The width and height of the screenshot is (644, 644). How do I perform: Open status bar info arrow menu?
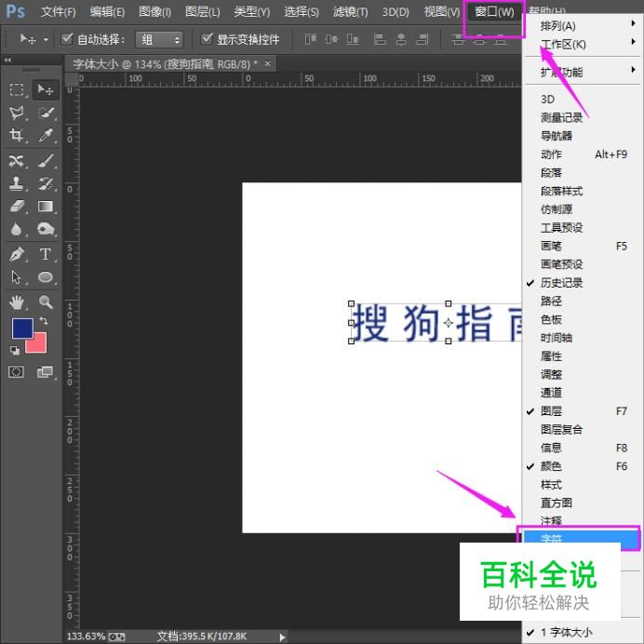282,637
